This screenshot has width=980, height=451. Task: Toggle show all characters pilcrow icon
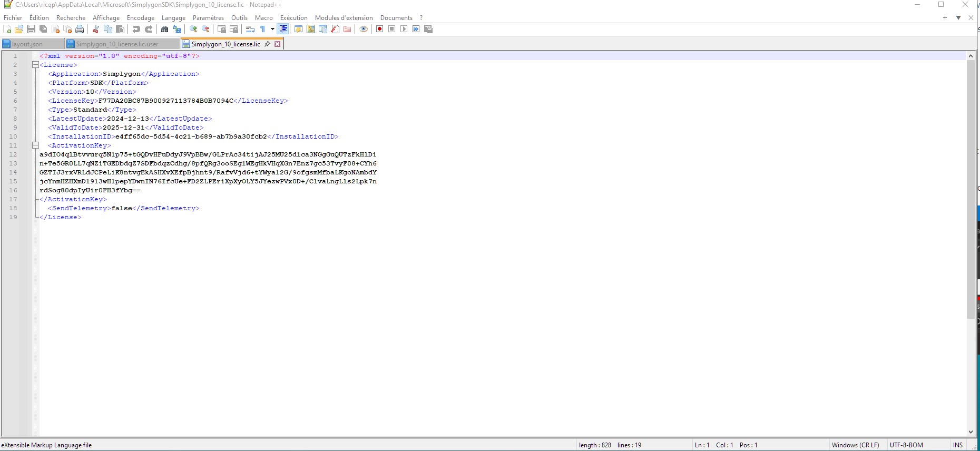pos(262,29)
